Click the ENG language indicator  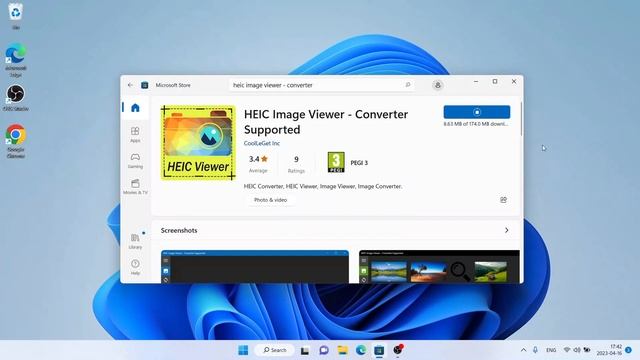tap(551, 350)
